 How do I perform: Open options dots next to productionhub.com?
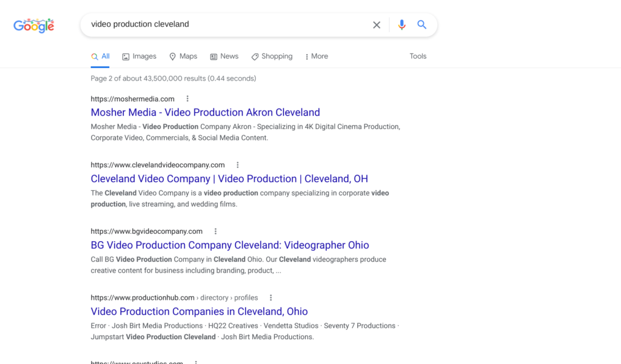click(x=271, y=297)
